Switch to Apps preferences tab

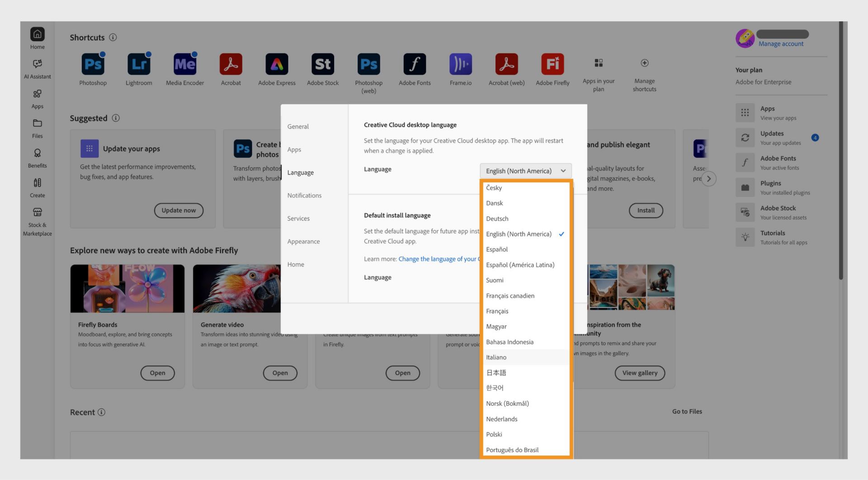tap(294, 150)
